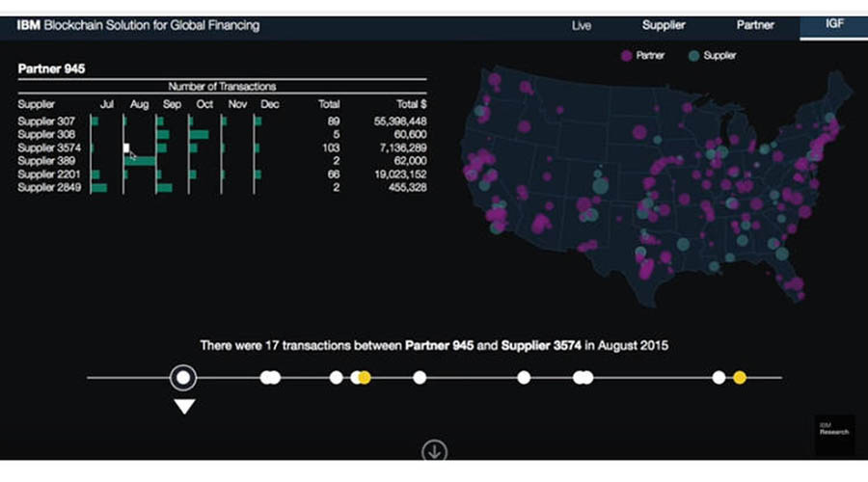The height and width of the screenshot is (482, 868).
Task: Click total value 103 for Supplier 3574
Action: click(331, 147)
